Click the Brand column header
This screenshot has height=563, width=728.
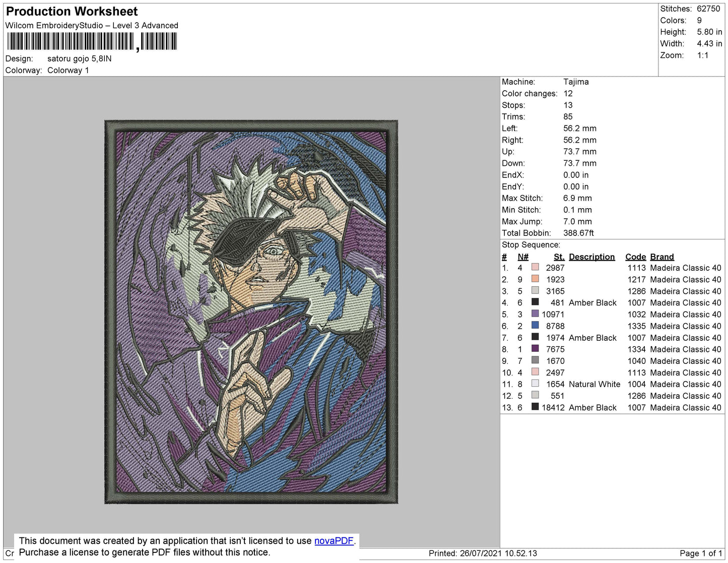[x=661, y=257]
